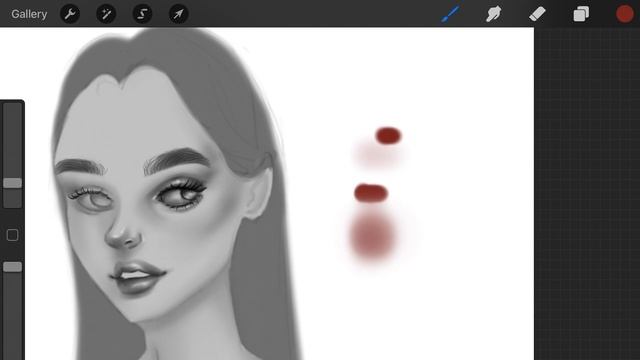The image size is (640, 360).
Task: Open the Actions wrench menu
Action: (70, 14)
